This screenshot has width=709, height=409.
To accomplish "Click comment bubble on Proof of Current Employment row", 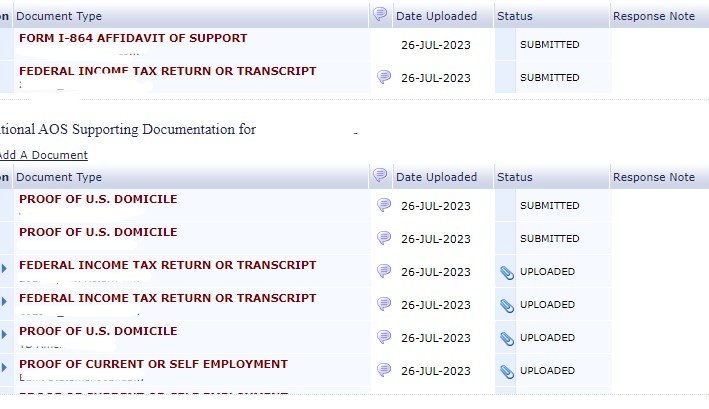I will point(384,370).
